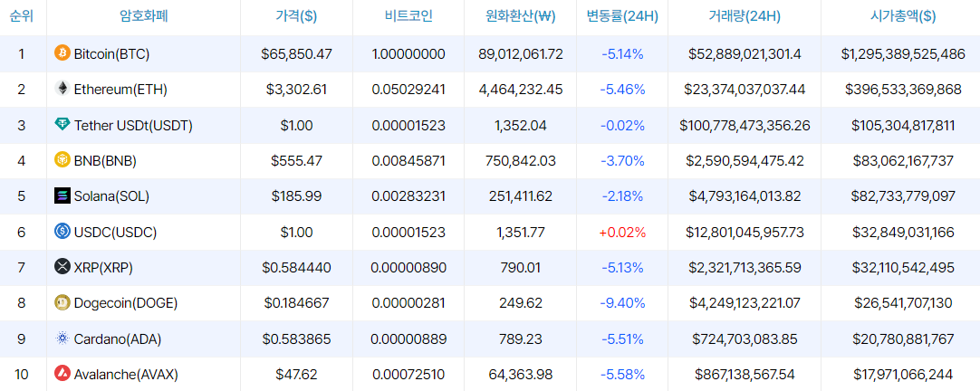Image resolution: width=980 pixels, height=391 pixels.
Task: Select KRW value 4,464,232.45
Action: 521,90
